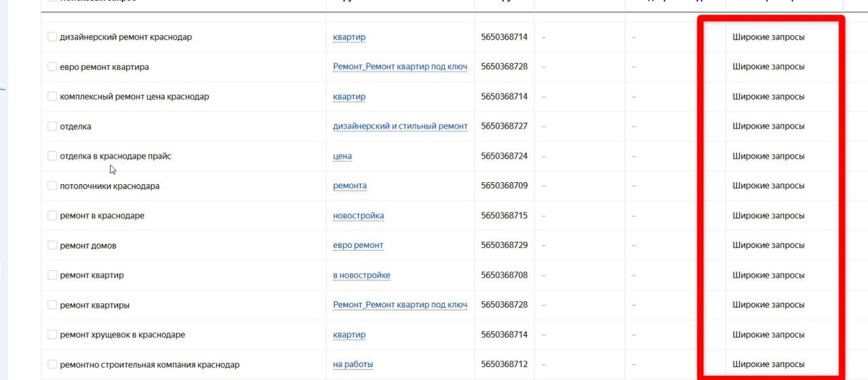Enable checkbox for 'потолочники краснодара'
Viewport: 868px width, 380px height.
52,186
